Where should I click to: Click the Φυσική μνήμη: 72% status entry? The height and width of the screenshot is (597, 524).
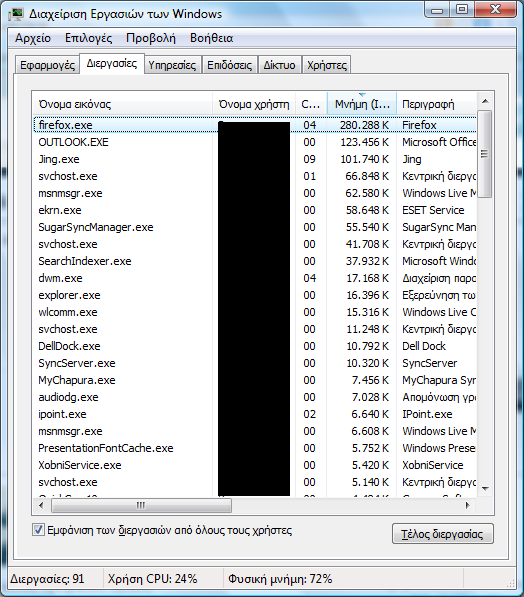pos(280,579)
